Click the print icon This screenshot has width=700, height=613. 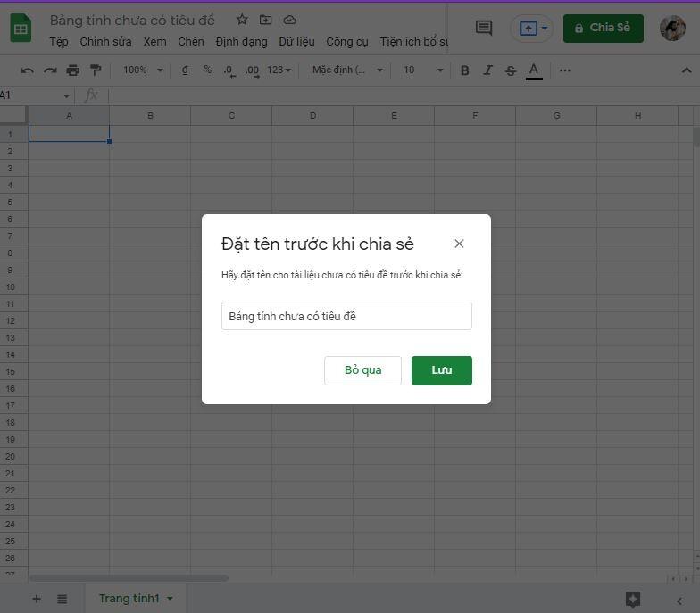[x=73, y=70]
